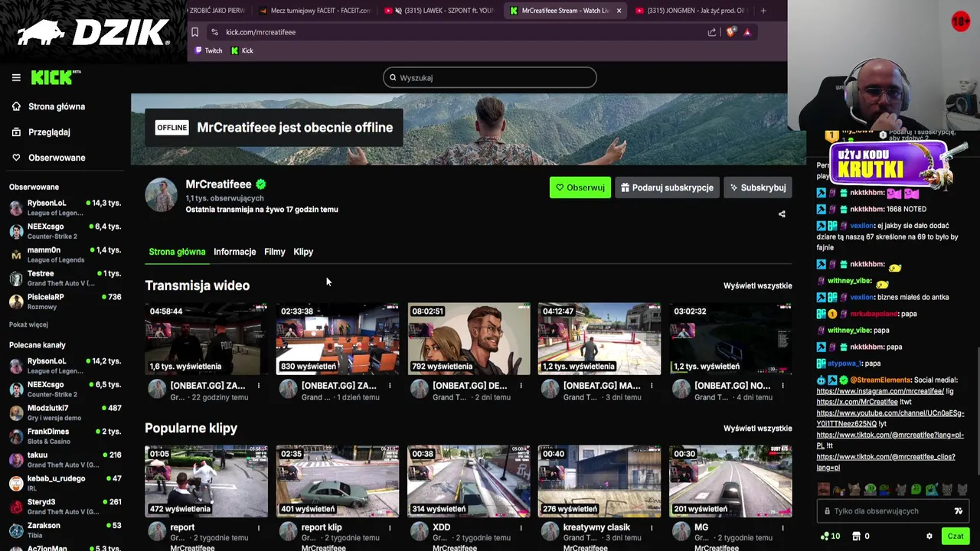The width and height of the screenshot is (980, 551).
Task: Switch to the Mecz turniejowy FACEIT browser tab
Action: tap(315, 11)
